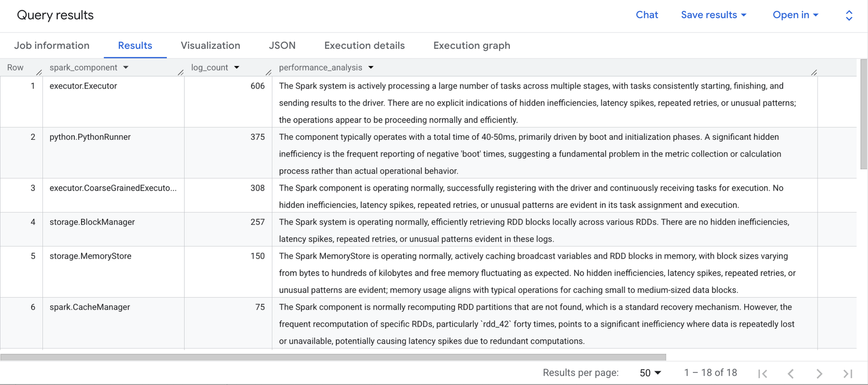Screen dimensions: 868x385
Task: Click the log_count column header label
Action: [209, 68]
